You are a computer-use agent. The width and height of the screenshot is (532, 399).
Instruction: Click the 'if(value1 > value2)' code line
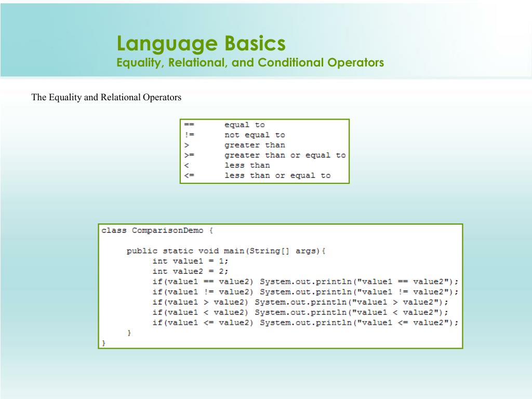coord(300,302)
